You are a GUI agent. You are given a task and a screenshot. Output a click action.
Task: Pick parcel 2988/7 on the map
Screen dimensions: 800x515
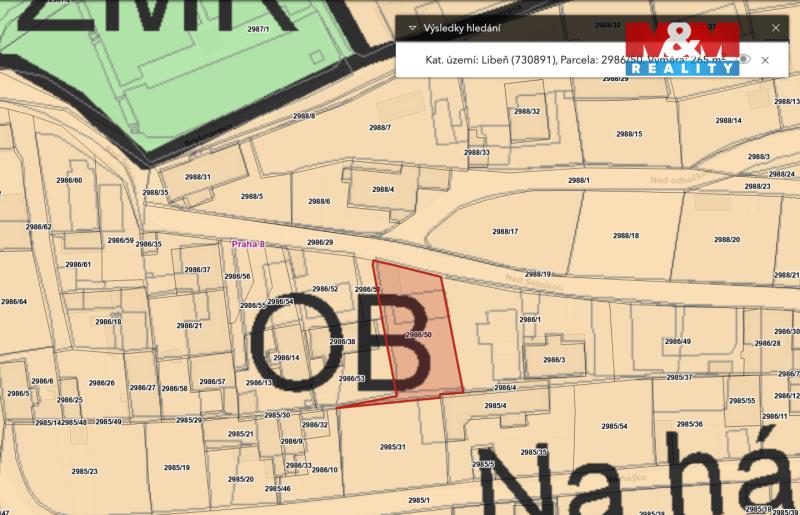click(x=380, y=128)
